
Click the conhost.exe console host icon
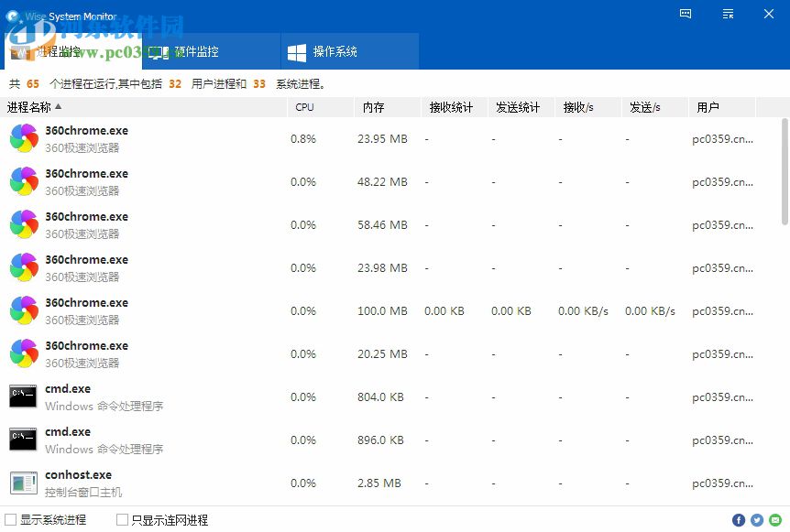(23, 483)
